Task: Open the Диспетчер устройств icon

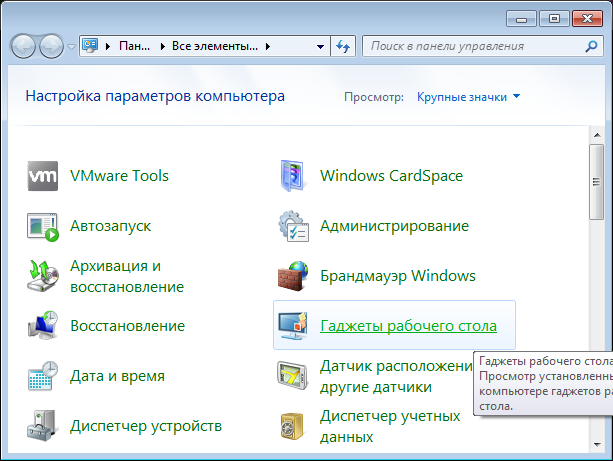Action: pos(43,425)
